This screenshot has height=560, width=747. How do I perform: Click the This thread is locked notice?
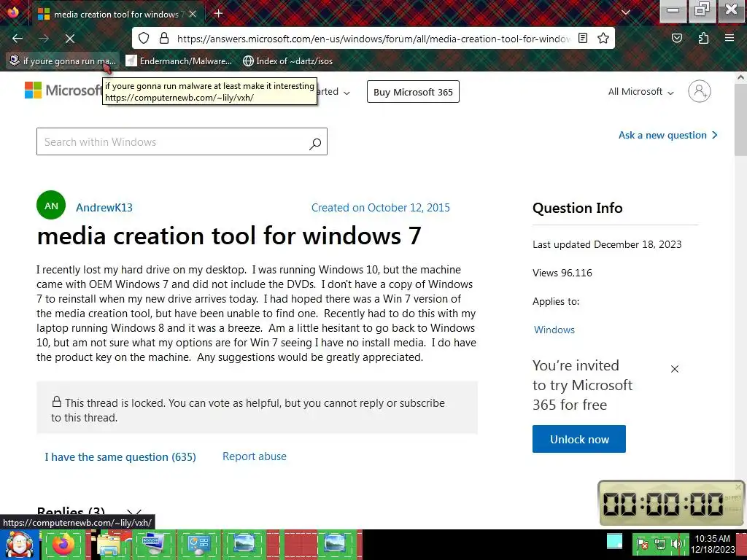[x=257, y=408]
